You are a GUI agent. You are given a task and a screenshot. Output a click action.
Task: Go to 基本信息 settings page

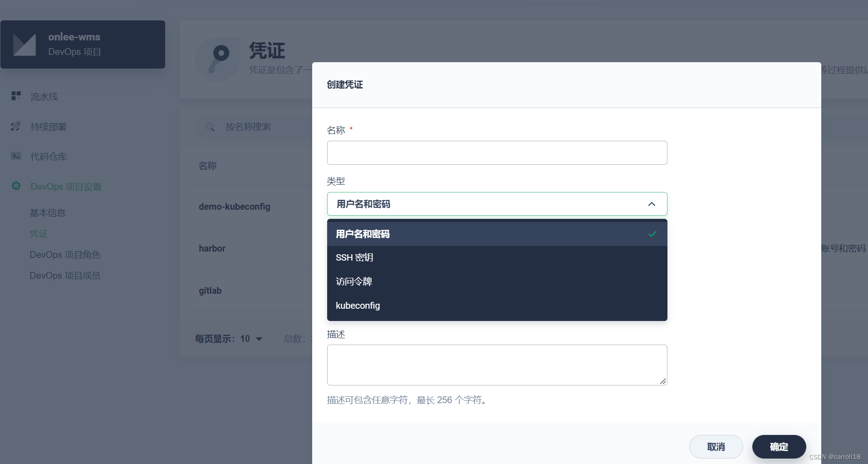[x=48, y=213]
